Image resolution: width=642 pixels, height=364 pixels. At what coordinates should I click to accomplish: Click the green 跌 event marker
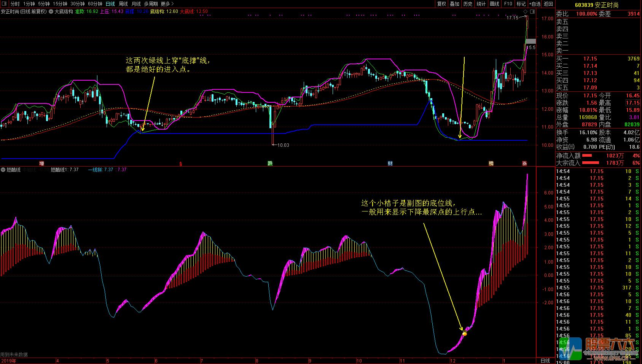270,164
